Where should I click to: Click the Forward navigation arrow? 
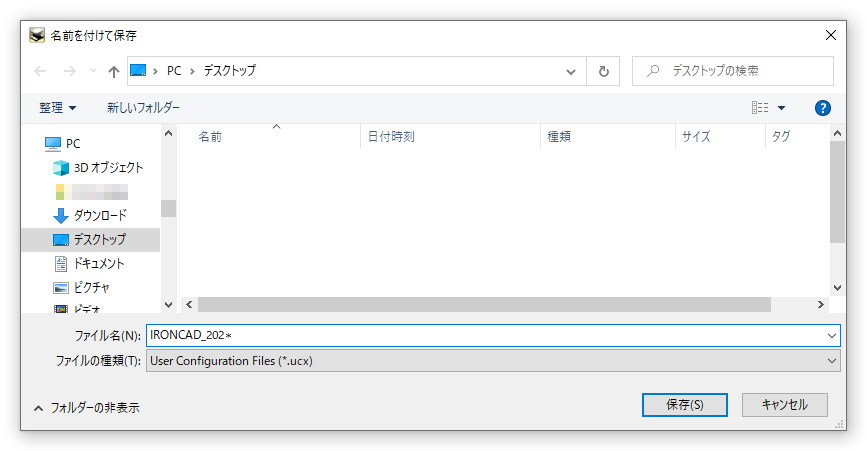pyautogui.click(x=69, y=71)
